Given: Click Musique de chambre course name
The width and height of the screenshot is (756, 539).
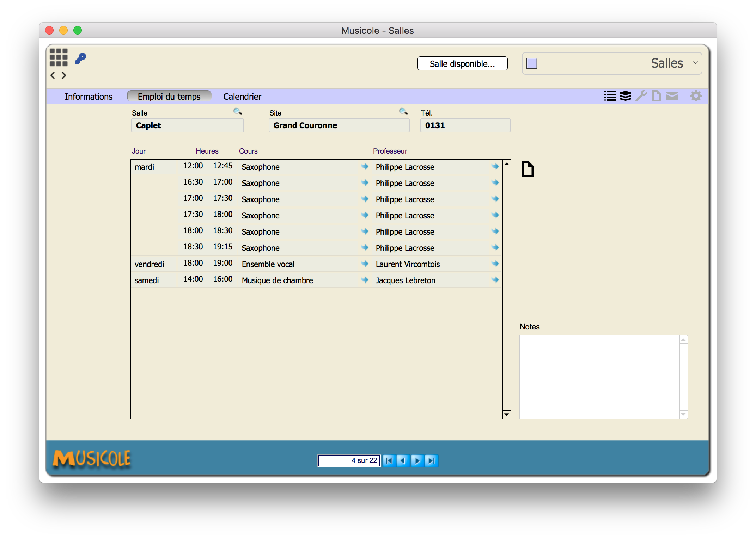Looking at the screenshot, I should coord(277,280).
